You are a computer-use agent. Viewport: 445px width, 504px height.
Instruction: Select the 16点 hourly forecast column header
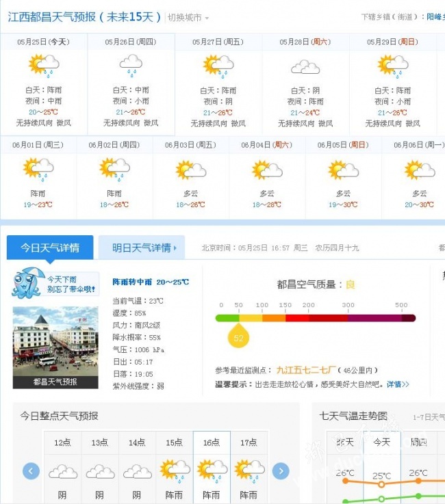212,442
